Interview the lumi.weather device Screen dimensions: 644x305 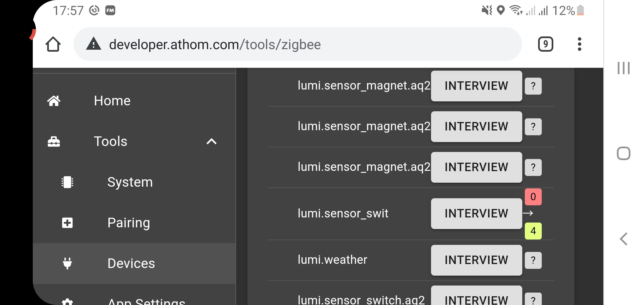coord(476,260)
